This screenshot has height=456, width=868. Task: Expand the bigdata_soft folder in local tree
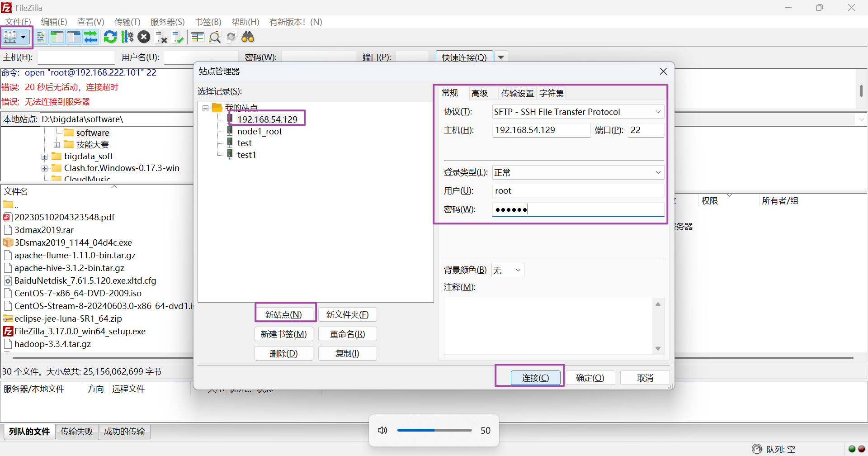coord(44,157)
